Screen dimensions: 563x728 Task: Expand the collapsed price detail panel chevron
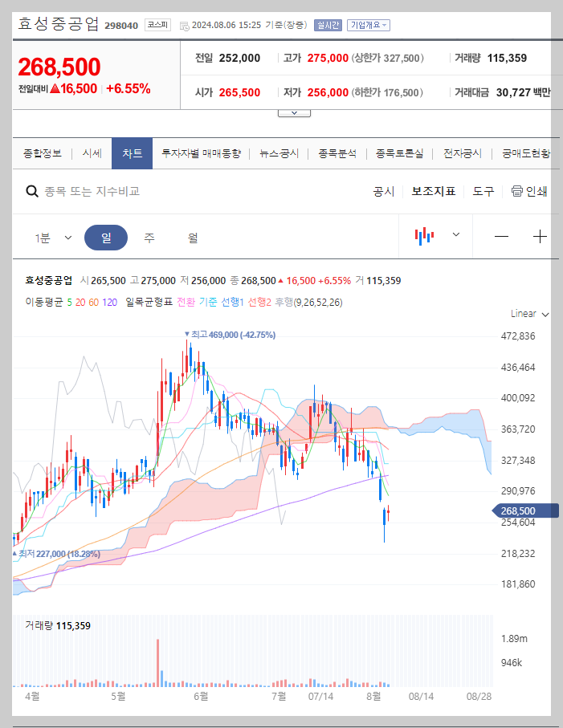293,112
